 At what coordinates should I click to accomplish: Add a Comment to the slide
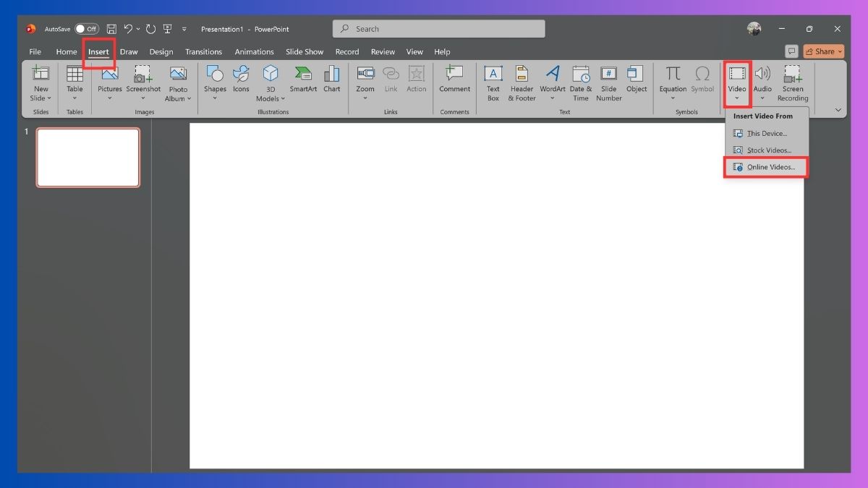(x=455, y=80)
